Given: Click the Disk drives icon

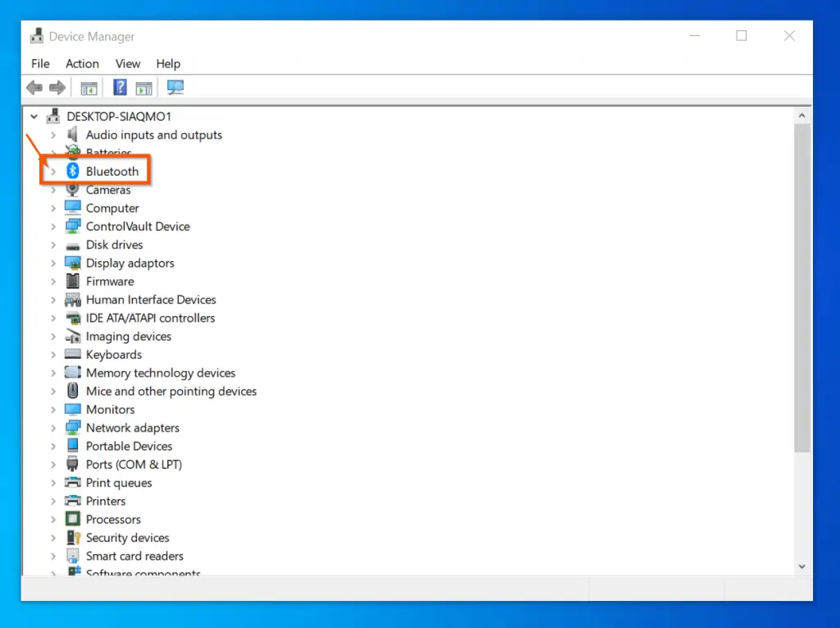Looking at the screenshot, I should coord(73,245).
